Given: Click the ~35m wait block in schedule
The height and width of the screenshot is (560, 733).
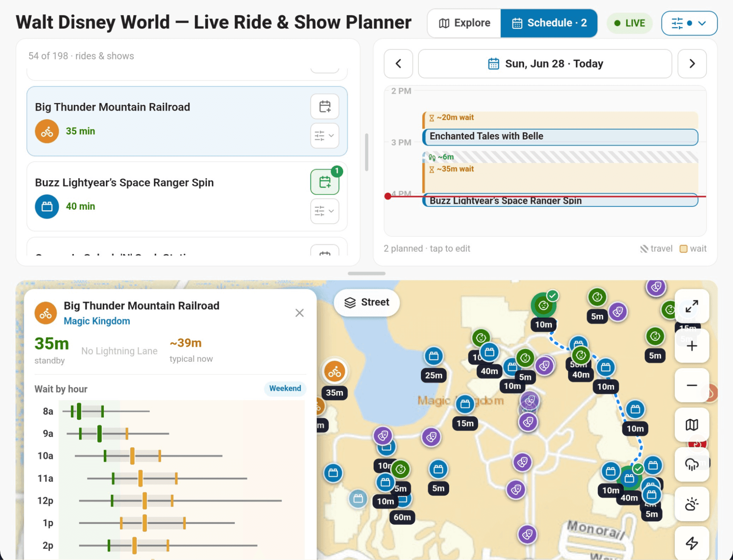Looking at the screenshot, I should (x=560, y=177).
